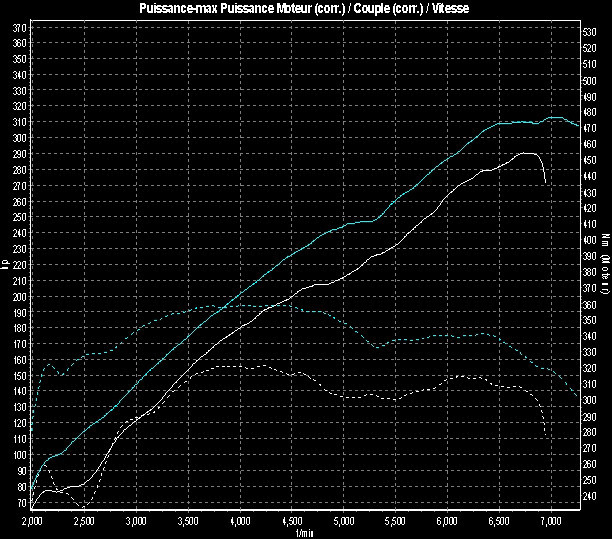
Task: Select the 2,000 tick on the RPM axis
Action: [x=33, y=521]
